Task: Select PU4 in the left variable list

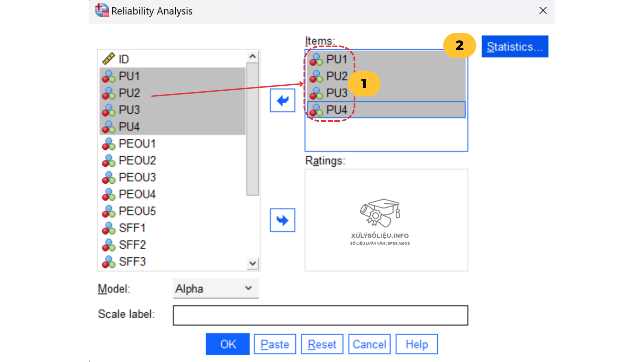Action: (172, 126)
